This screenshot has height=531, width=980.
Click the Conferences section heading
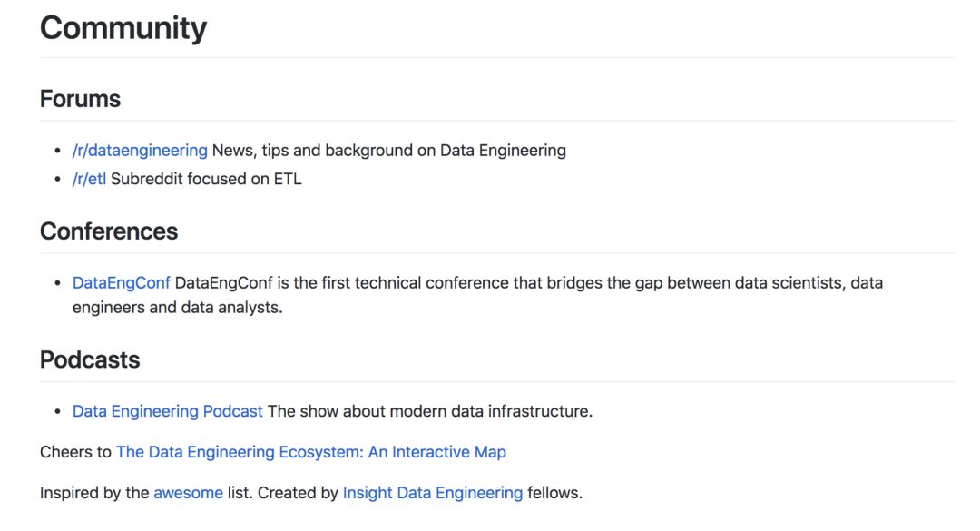click(x=109, y=231)
